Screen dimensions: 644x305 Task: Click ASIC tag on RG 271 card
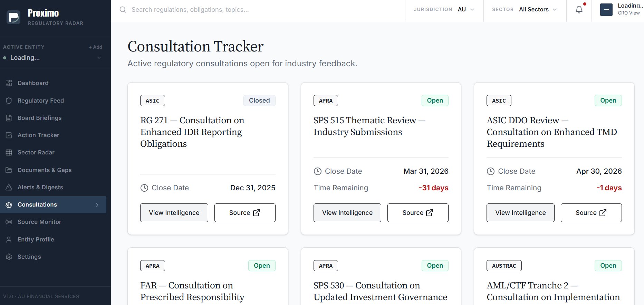point(153,101)
